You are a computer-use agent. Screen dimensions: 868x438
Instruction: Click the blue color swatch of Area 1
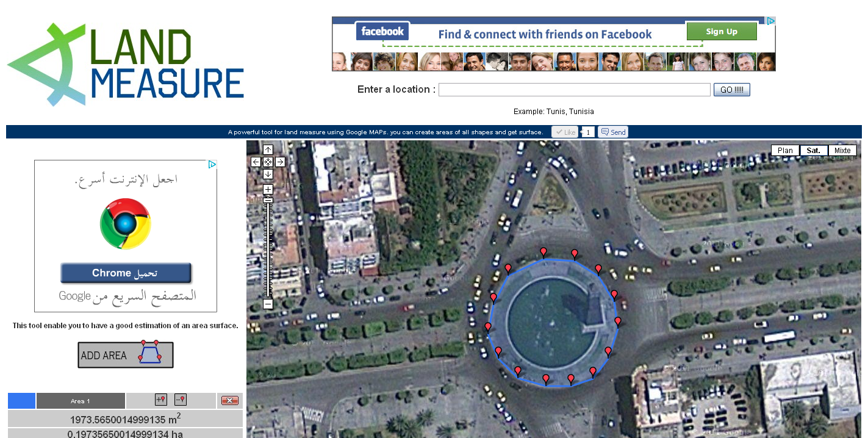pyautogui.click(x=21, y=401)
